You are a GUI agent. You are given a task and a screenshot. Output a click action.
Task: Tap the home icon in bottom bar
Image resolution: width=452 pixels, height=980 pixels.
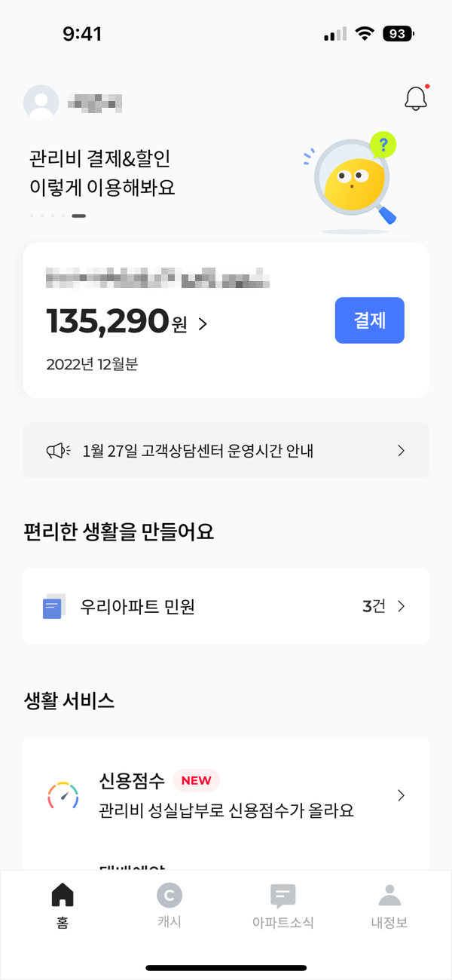coord(63,895)
